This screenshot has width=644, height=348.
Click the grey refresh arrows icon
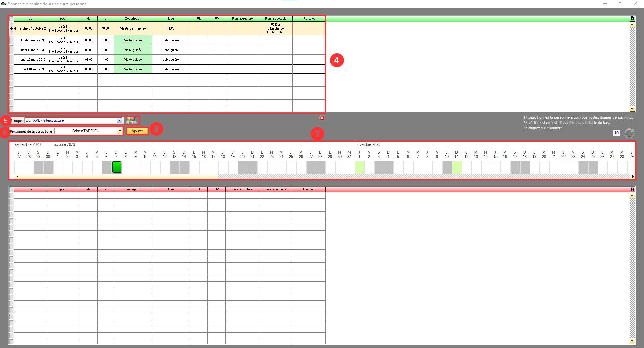629,133
